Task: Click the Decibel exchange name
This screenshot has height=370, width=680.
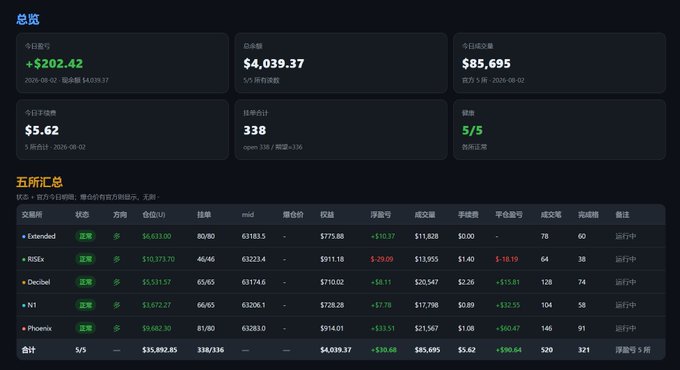Action: click(39, 282)
